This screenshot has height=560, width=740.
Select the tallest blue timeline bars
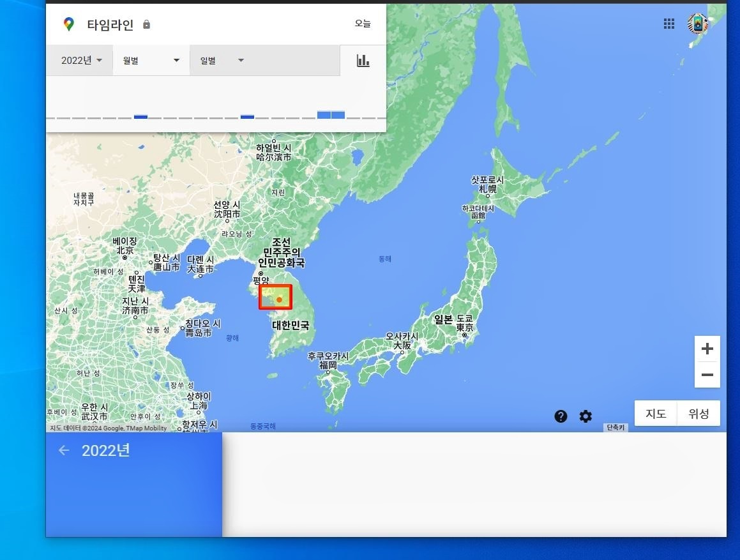point(331,115)
